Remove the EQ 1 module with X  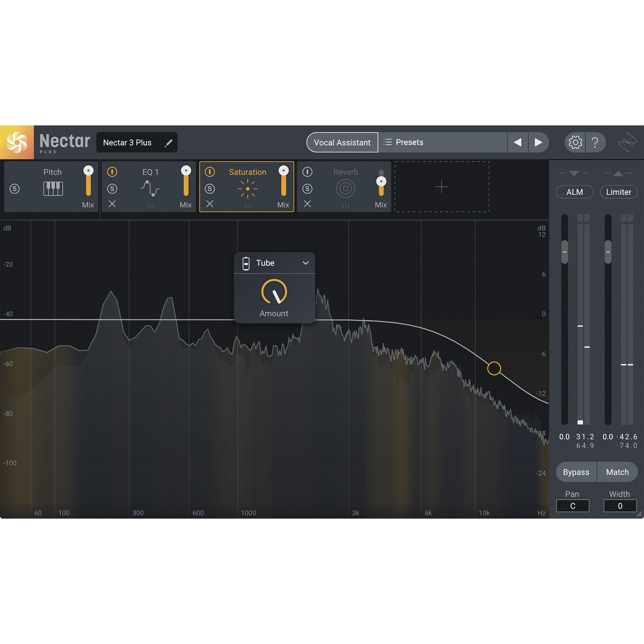point(112,204)
